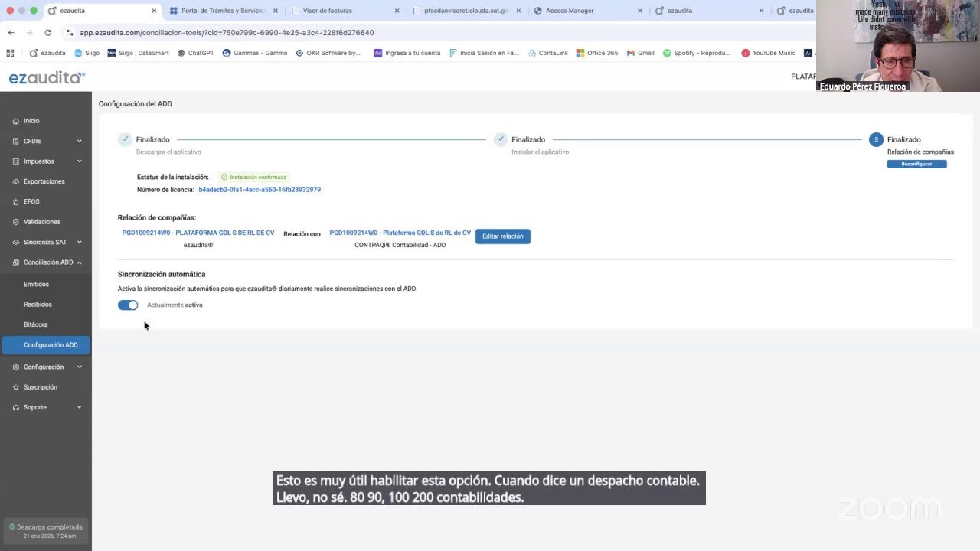
Task: Click the CFDIs sidebar icon
Action: [x=16, y=141]
